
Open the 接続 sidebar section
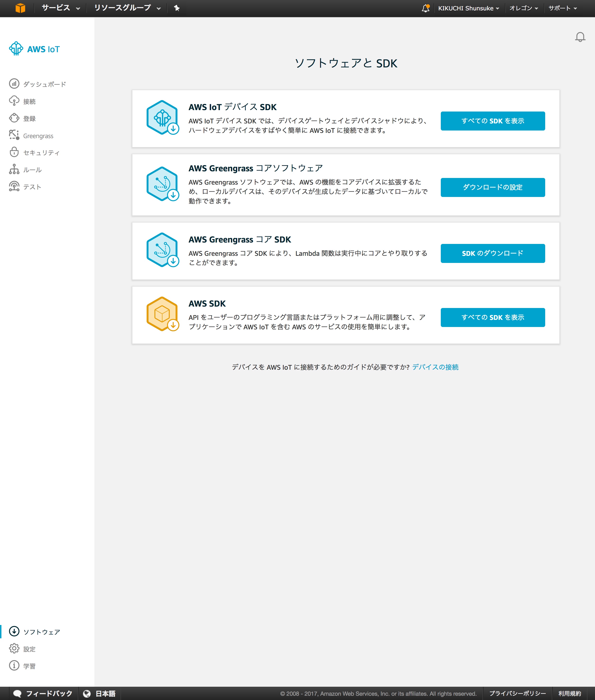coord(29,101)
